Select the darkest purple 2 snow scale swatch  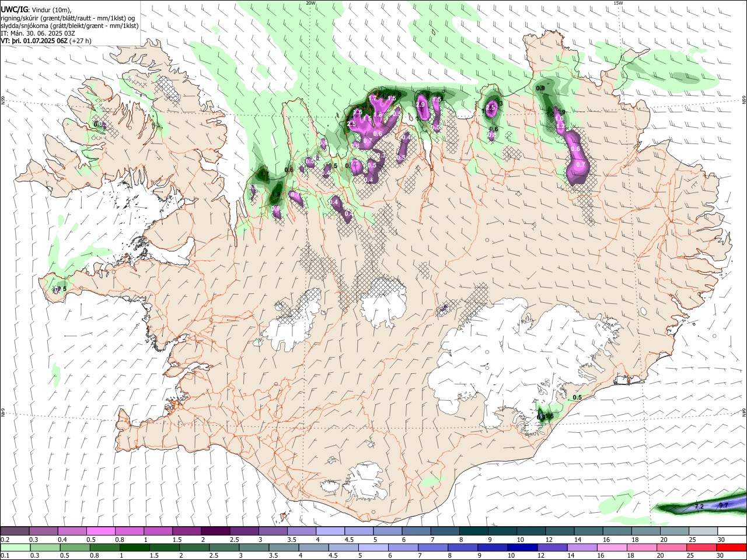tap(216, 531)
